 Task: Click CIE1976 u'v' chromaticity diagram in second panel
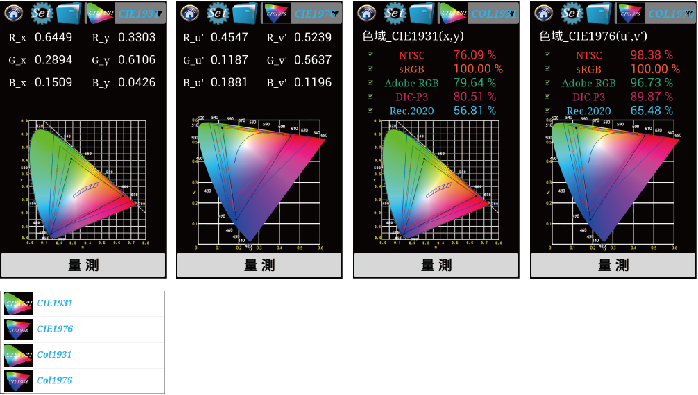click(259, 183)
